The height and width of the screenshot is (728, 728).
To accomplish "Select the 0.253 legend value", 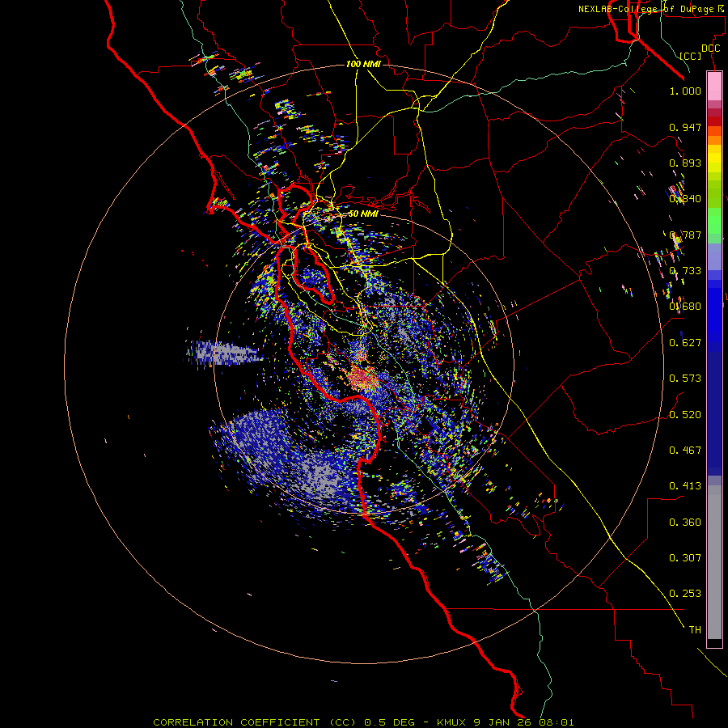I will pyautogui.click(x=685, y=594).
